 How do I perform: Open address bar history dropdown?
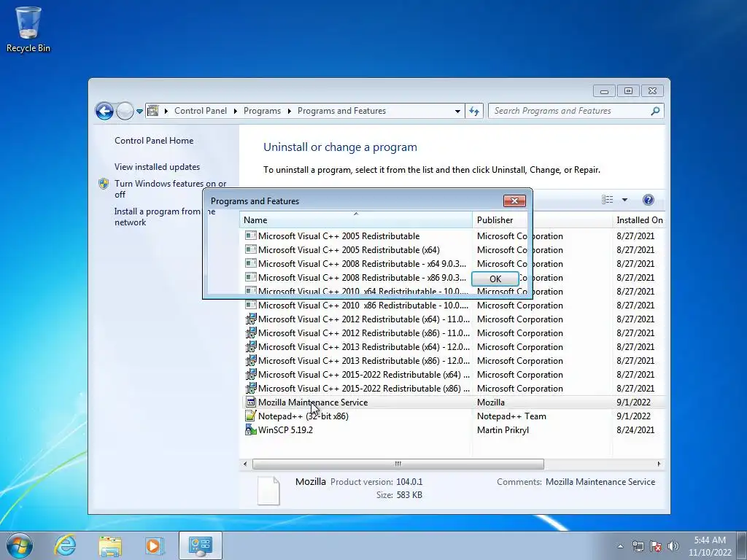pyautogui.click(x=457, y=111)
